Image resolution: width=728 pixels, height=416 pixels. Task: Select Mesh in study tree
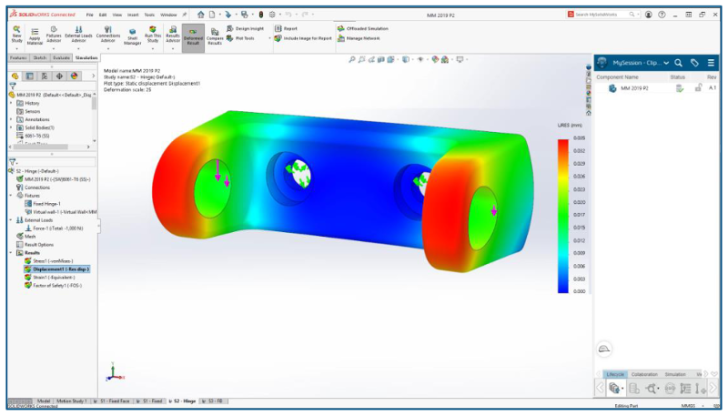click(27, 236)
